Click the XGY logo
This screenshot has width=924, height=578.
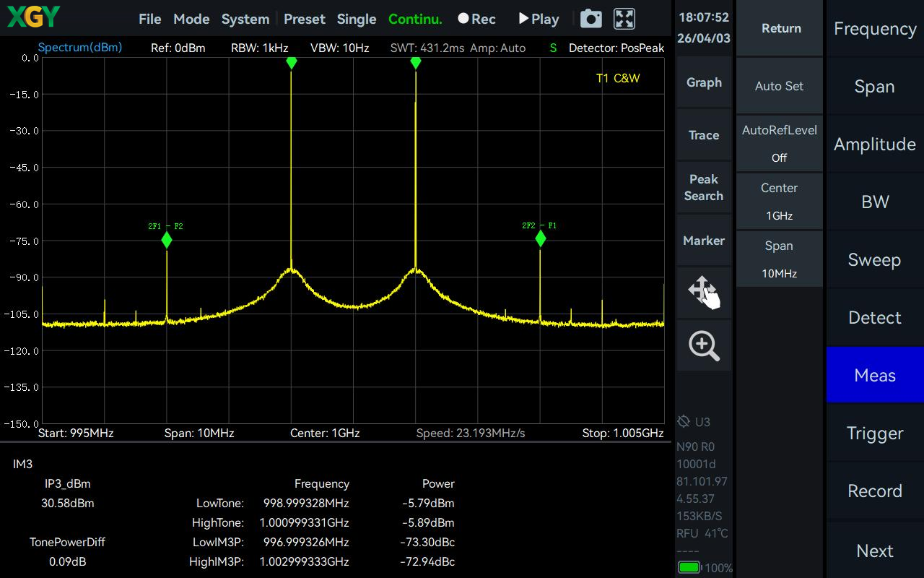pos(33,17)
